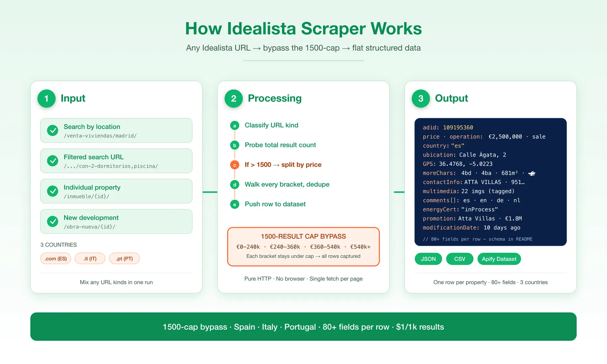The width and height of the screenshot is (607, 364).
Task: Click 'If > 1500 → split by price' text
Action: 283,164
